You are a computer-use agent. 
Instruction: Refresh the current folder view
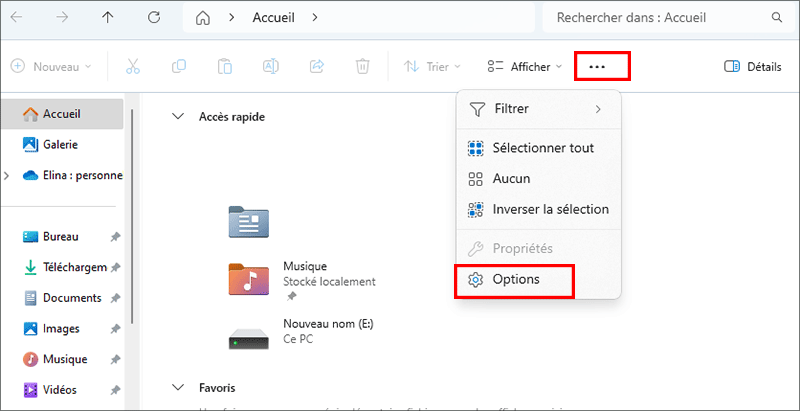click(154, 17)
